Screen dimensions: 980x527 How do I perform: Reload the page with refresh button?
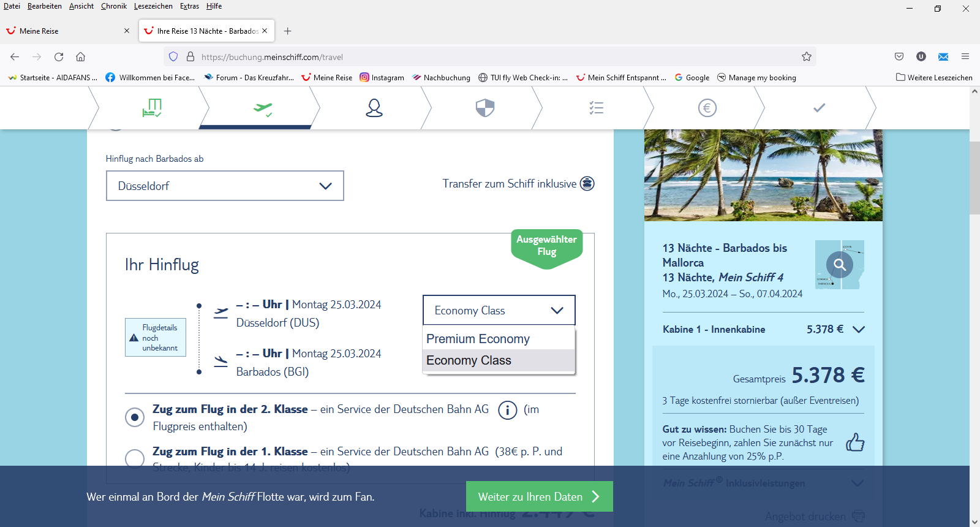click(x=59, y=57)
